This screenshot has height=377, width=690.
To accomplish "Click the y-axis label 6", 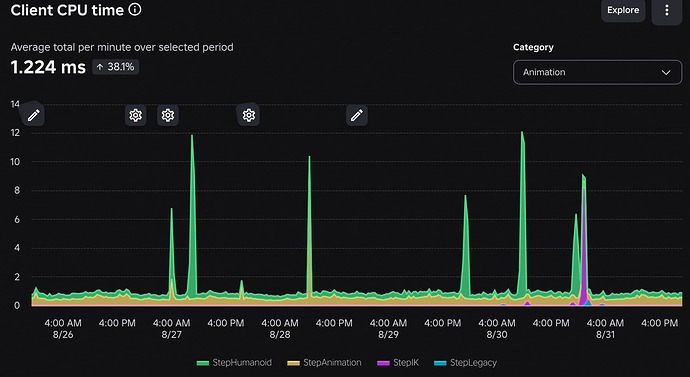I will pyautogui.click(x=17, y=220).
